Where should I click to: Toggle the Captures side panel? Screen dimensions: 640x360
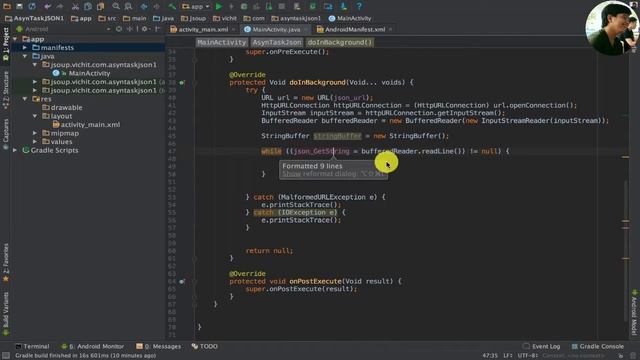pos(5,135)
